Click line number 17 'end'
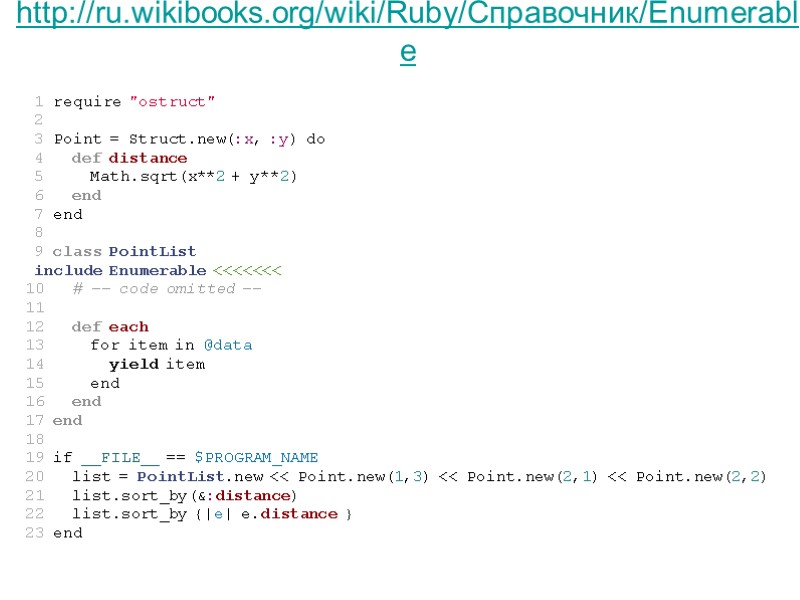The image size is (800, 600). pos(67,420)
